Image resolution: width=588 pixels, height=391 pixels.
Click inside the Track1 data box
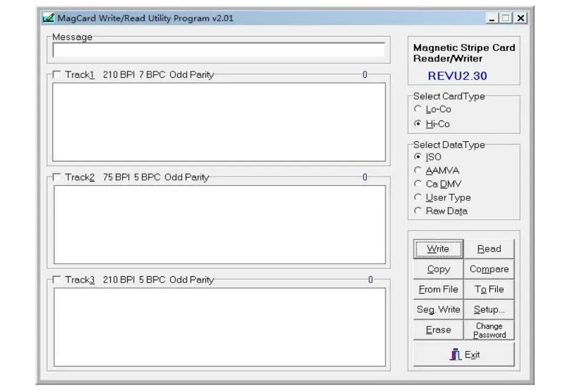[x=219, y=122]
